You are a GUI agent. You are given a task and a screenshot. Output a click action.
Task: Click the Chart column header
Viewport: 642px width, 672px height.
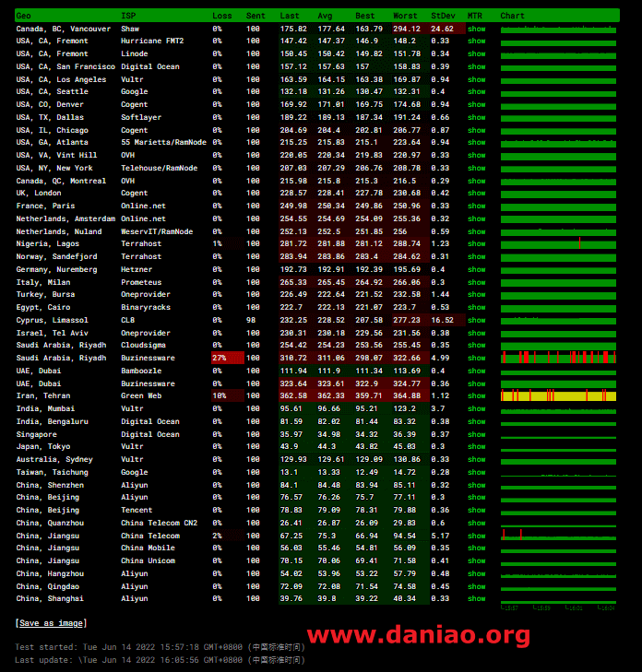pyautogui.click(x=513, y=16)
